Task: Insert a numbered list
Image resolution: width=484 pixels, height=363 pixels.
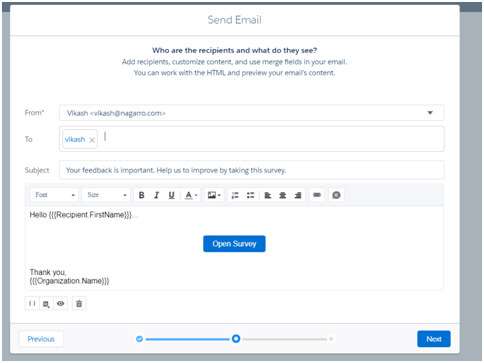Action: tap(235, 195)
